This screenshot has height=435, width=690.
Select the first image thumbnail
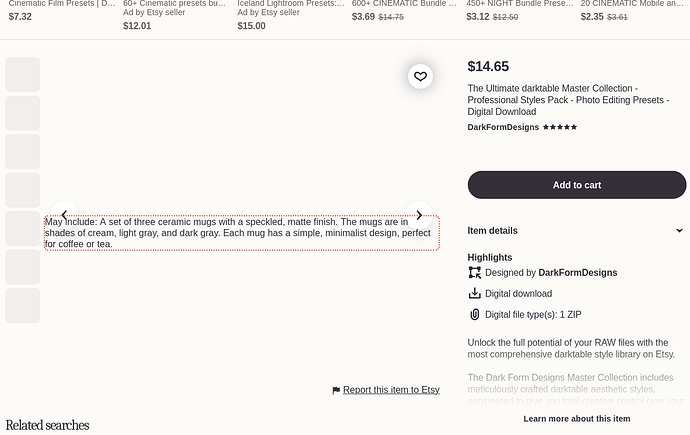(23, 75)
